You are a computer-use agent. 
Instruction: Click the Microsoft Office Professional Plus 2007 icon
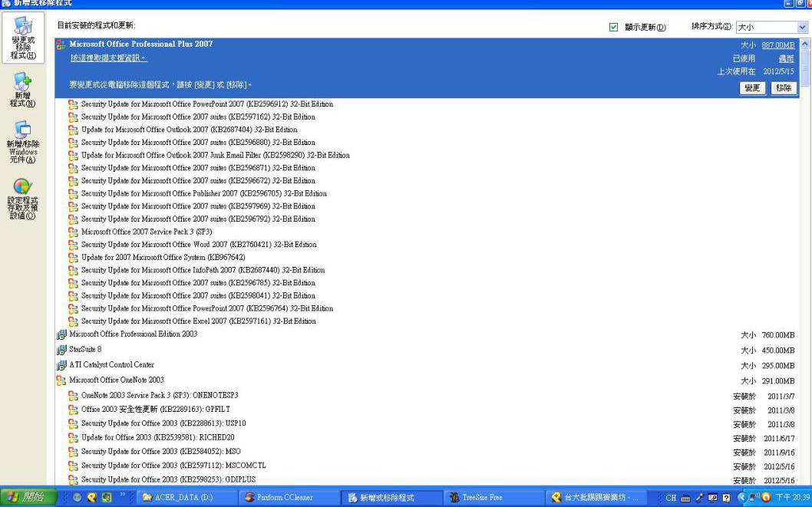61,44
